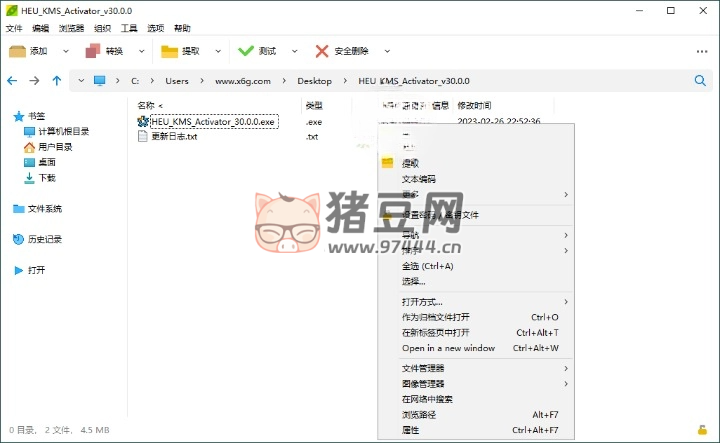This screenshot has height=443, width=720.
Task: Expand 打开方式 submenu in context menu
Action: (566, 302)
